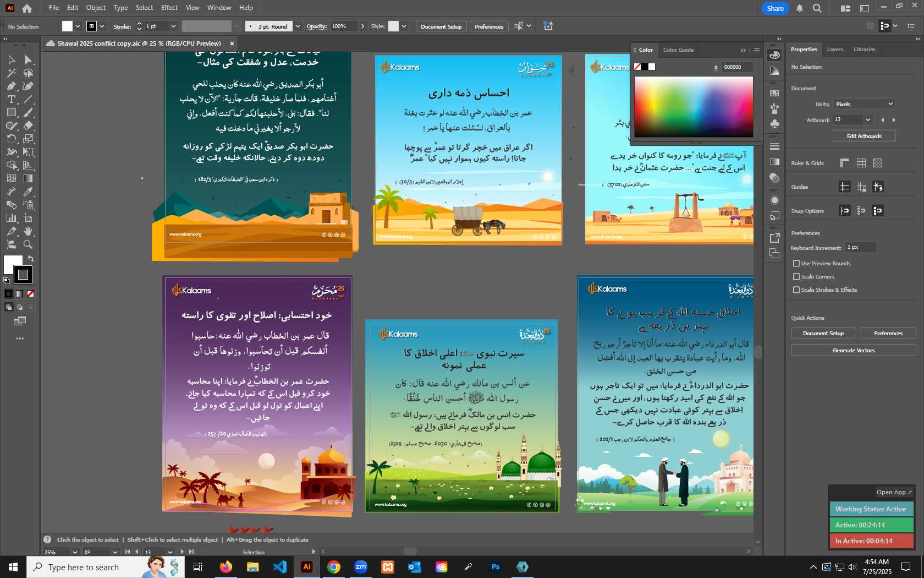Open zoom level dropdown at 25%
This screenshot has height=578, width=924.
point(75,552)
